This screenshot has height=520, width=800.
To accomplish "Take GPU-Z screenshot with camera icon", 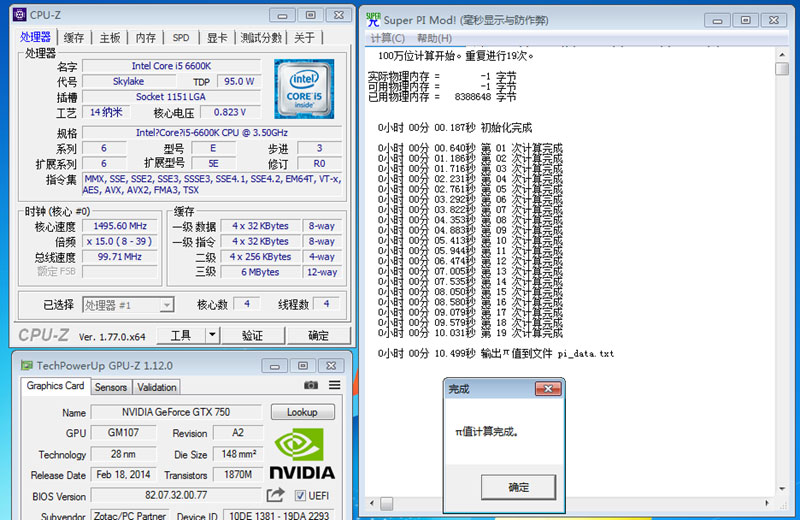I will [311, 385].
